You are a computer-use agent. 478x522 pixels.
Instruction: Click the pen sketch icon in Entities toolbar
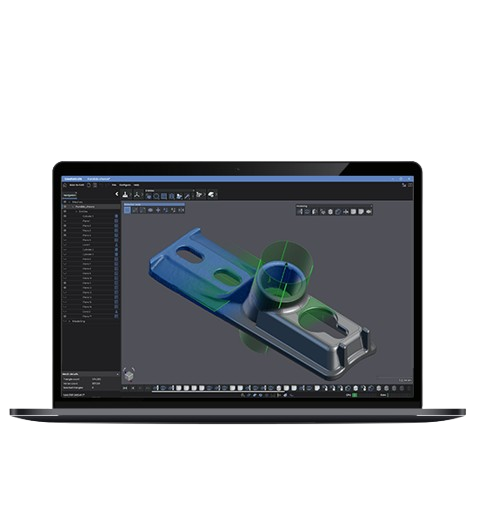click(187, 196)
